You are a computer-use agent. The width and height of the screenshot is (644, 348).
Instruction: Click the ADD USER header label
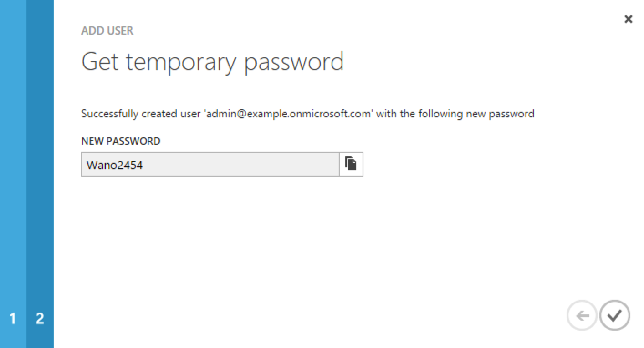[x=107, y=31]
